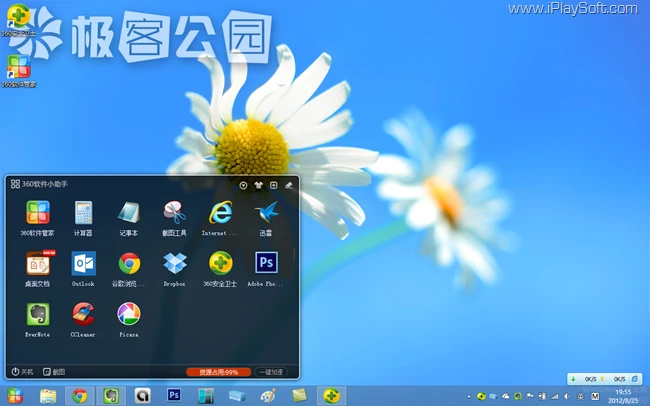Click the skin (shirt) icon in panel header
This screenshot has height=406, width=650.
(x=258, y=185)
